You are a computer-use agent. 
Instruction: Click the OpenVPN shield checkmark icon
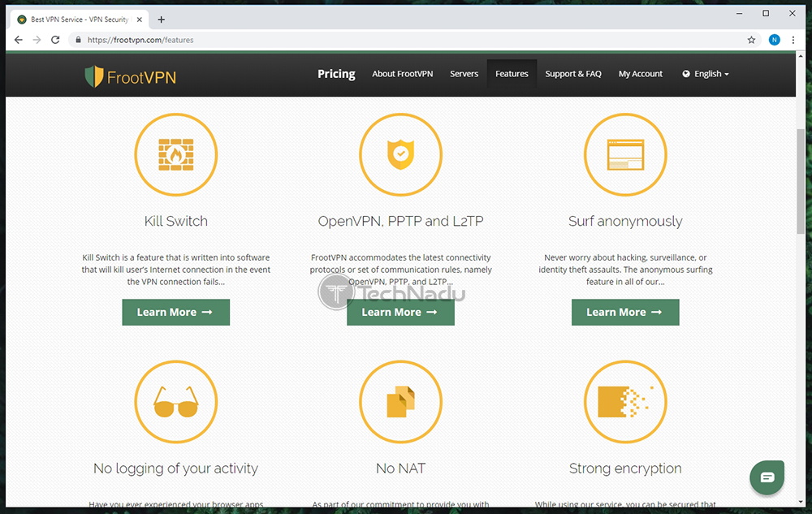[x=401, y=154]
